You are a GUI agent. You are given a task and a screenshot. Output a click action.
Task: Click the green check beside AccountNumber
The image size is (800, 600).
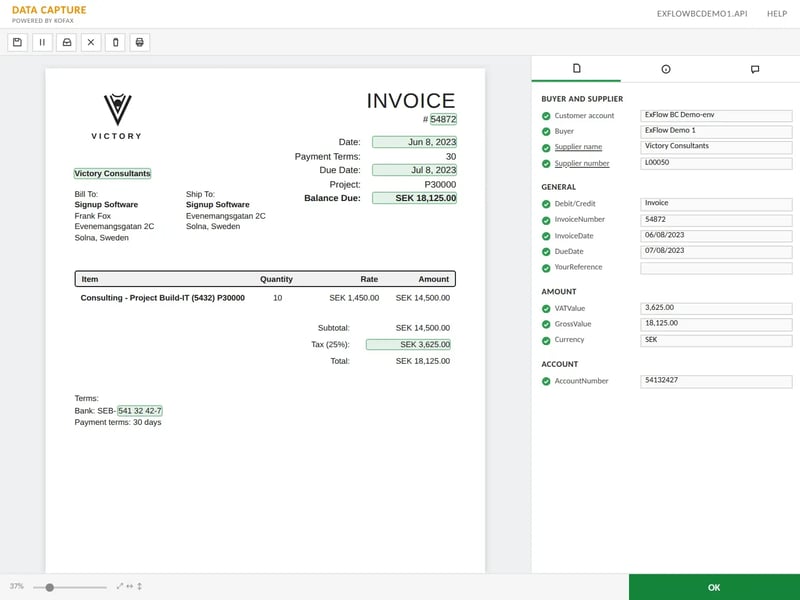point(546,381)
